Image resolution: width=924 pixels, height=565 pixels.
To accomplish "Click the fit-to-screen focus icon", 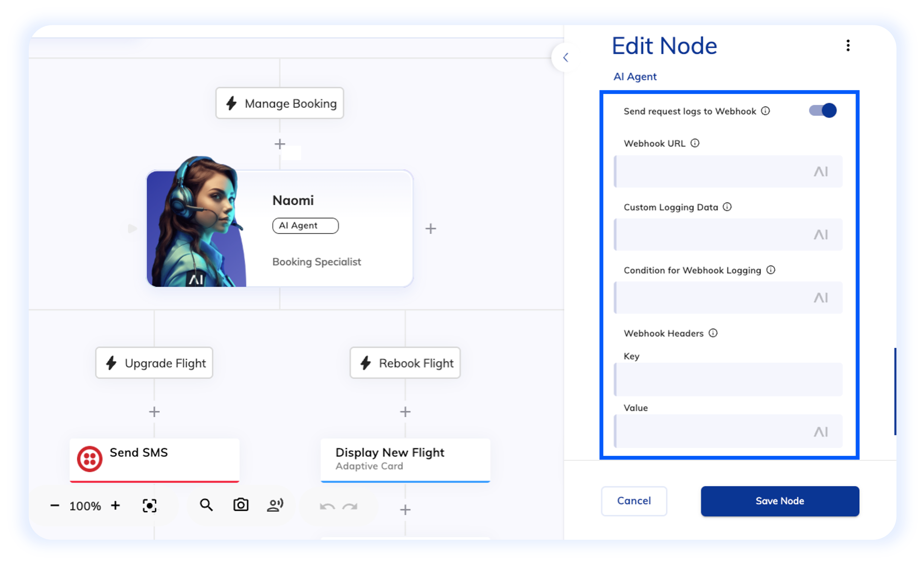I will click(149, 506).
